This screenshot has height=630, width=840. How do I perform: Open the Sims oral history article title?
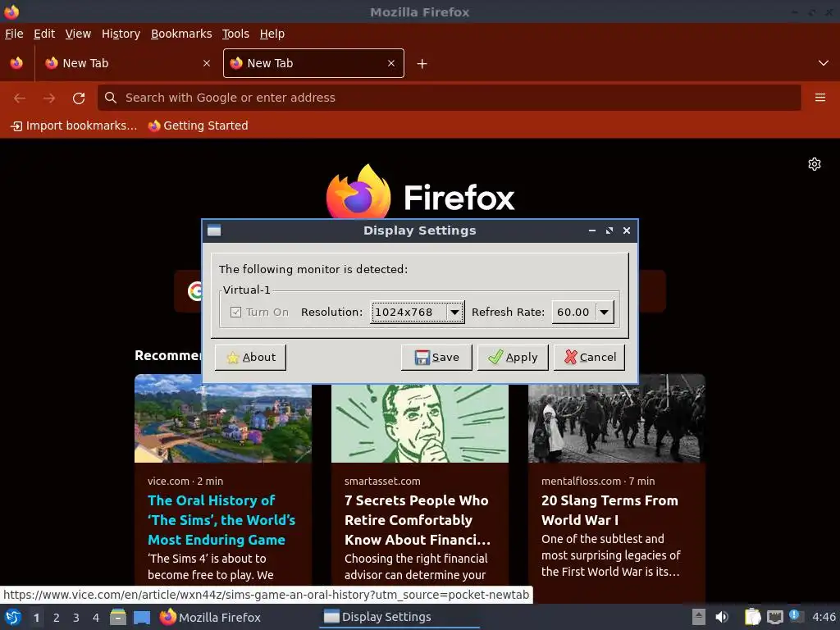(221, 520)
